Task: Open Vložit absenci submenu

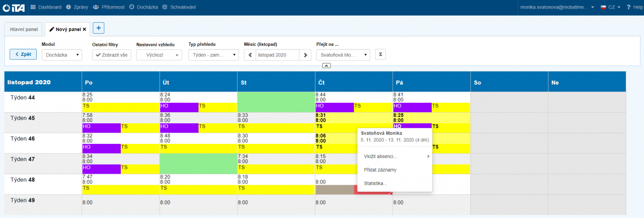Action: coord(394,157)
